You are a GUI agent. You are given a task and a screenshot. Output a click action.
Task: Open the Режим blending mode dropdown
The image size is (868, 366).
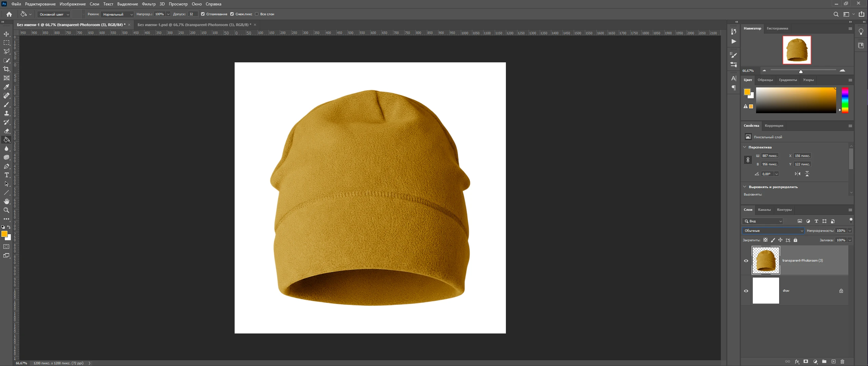click(117, 14)
